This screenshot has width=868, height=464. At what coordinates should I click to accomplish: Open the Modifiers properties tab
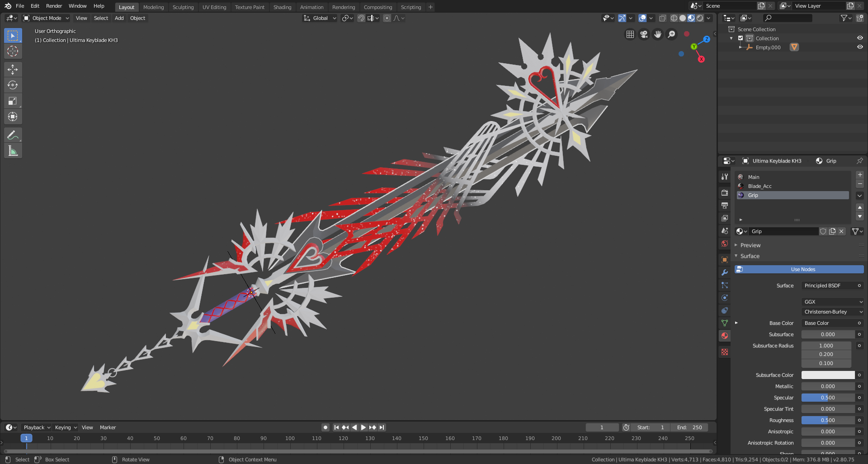click(x=725, y=272)
